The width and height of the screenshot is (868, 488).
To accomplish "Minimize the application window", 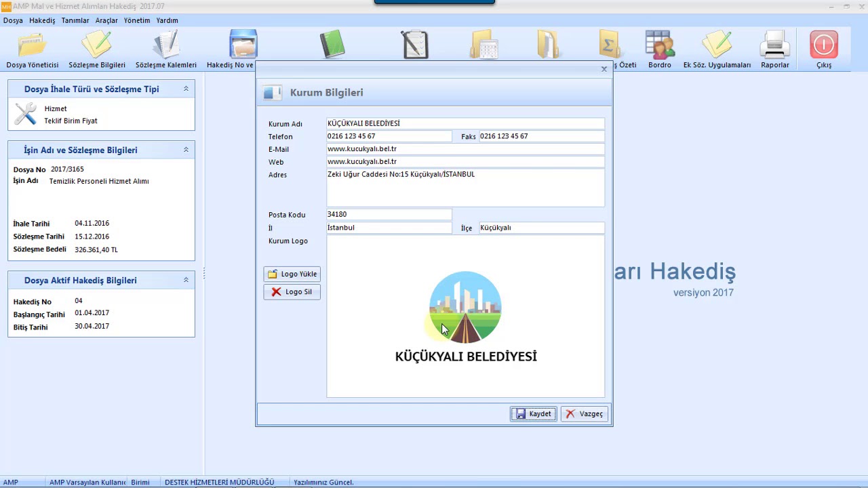I will [x=831, y=6].
